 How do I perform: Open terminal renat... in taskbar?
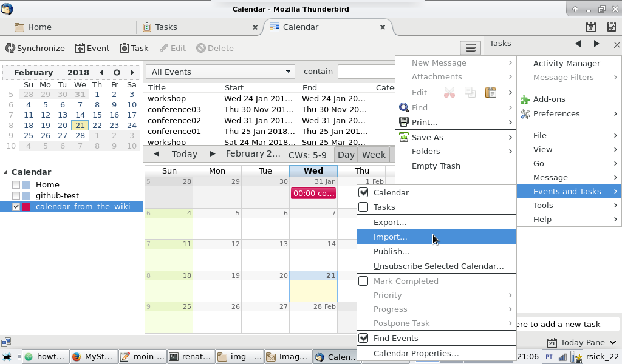(x=191, y=357)
